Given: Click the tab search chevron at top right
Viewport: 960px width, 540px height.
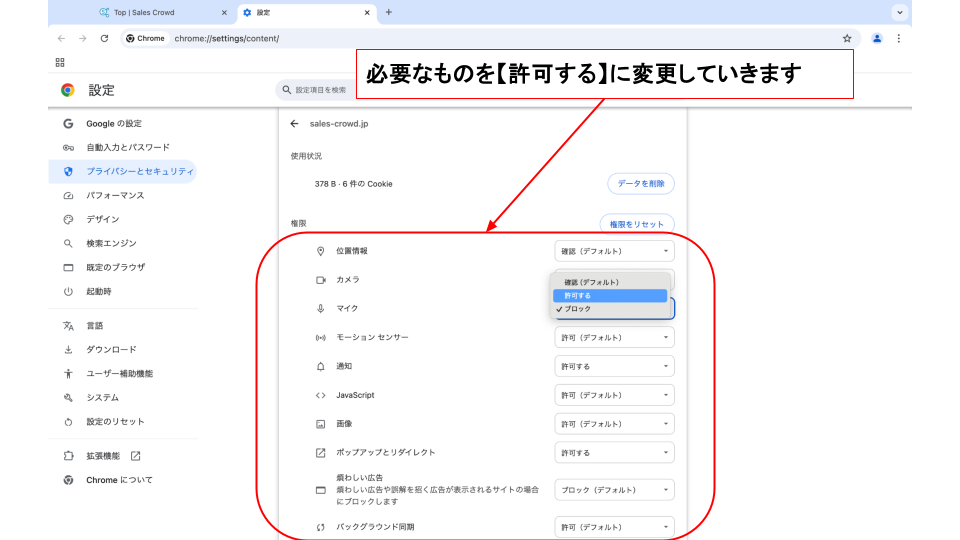Looking at the screenshot, I should click(900, 12).
